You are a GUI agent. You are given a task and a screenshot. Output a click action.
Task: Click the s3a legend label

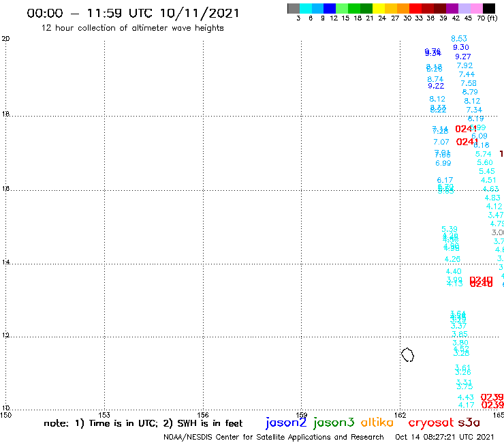(x=469, y=423)
